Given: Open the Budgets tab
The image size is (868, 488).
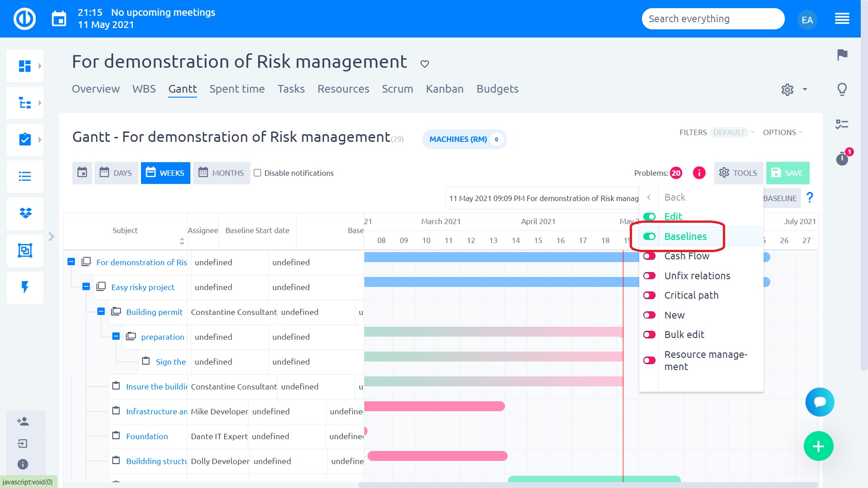Looking at the screenshot, I should tap(497, 89).
